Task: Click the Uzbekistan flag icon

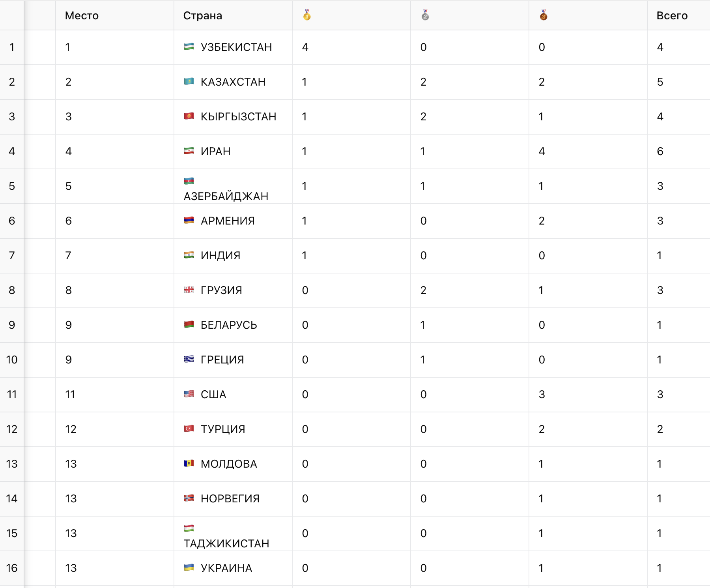Action: tap(189, 47)
